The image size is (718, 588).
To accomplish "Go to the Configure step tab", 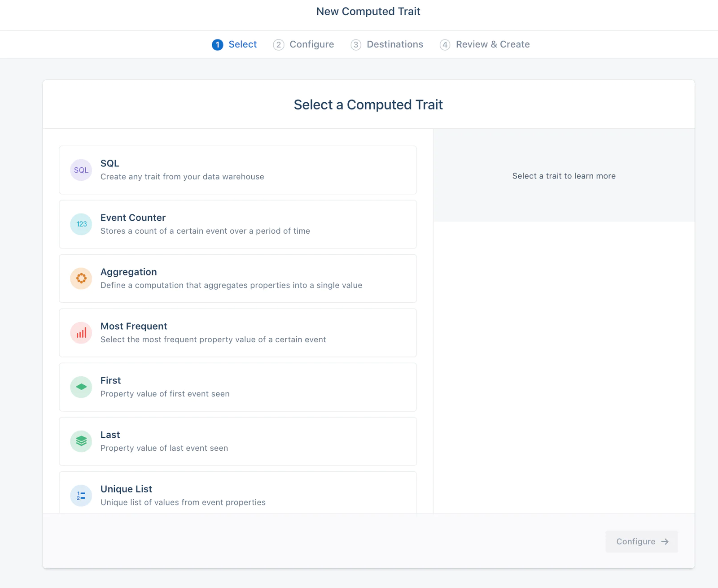I will coord(311,44).
